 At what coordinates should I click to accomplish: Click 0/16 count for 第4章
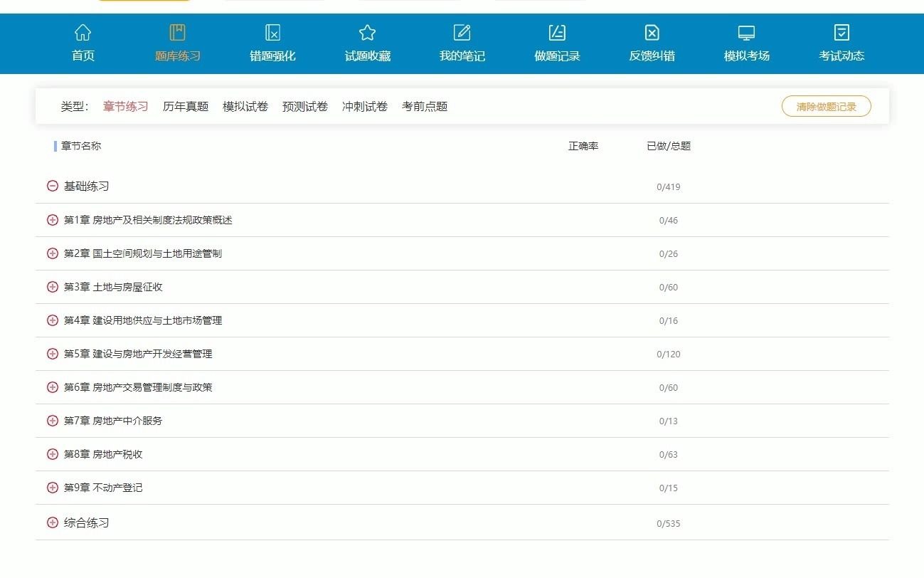pyautogui.click(x=669, y=321)
